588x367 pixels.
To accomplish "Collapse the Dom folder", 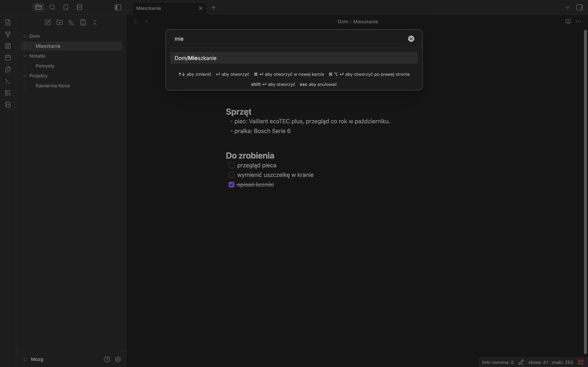I will coord(25,36).
